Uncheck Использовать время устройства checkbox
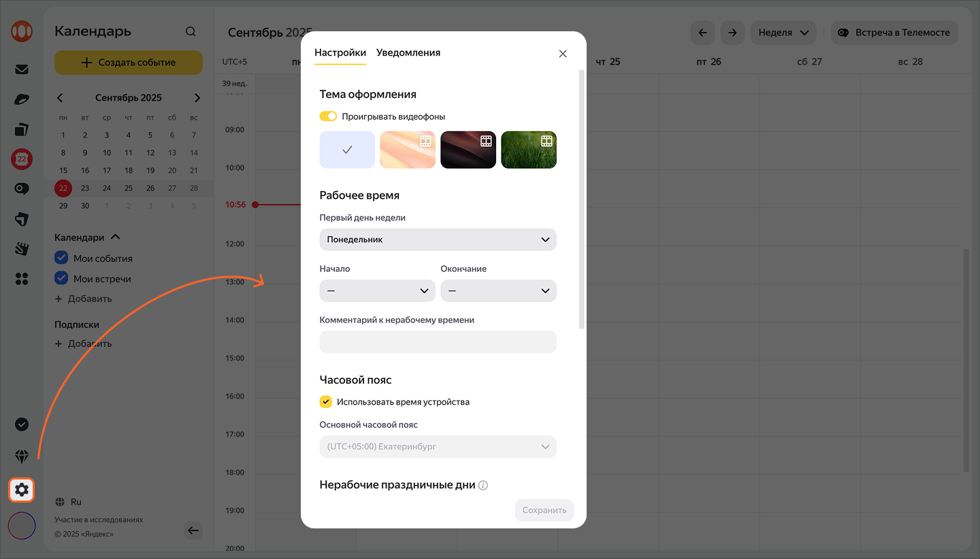This screenshot has width=980, height=559. (x=326, y=402)
